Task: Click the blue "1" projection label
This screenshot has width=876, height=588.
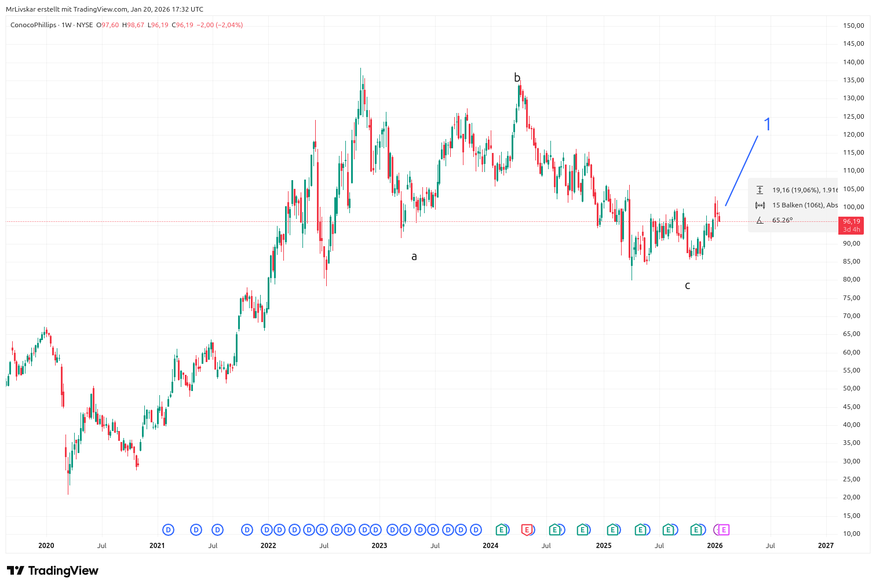Action: (x=767, y=124)
